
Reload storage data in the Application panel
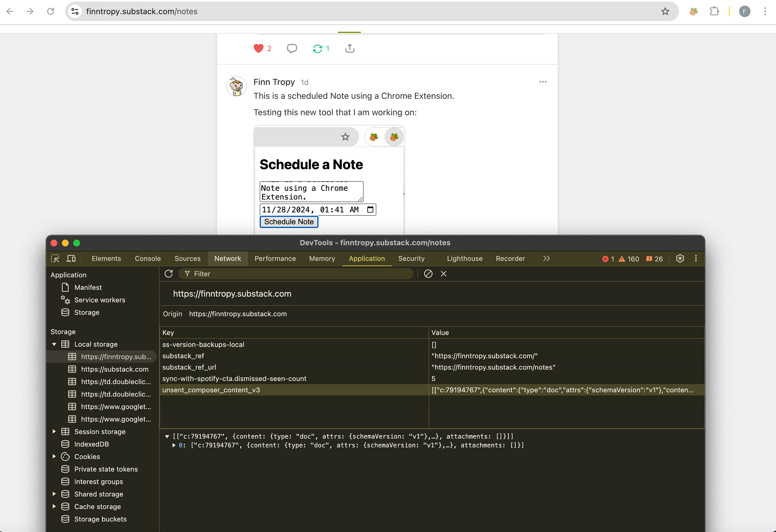(169, 274)
